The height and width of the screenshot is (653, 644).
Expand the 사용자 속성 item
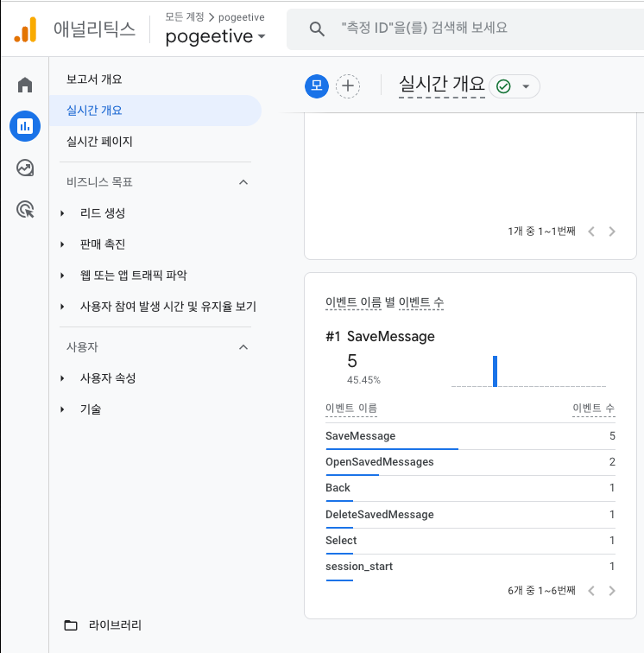pyautogui.click(x=62, y=378)
